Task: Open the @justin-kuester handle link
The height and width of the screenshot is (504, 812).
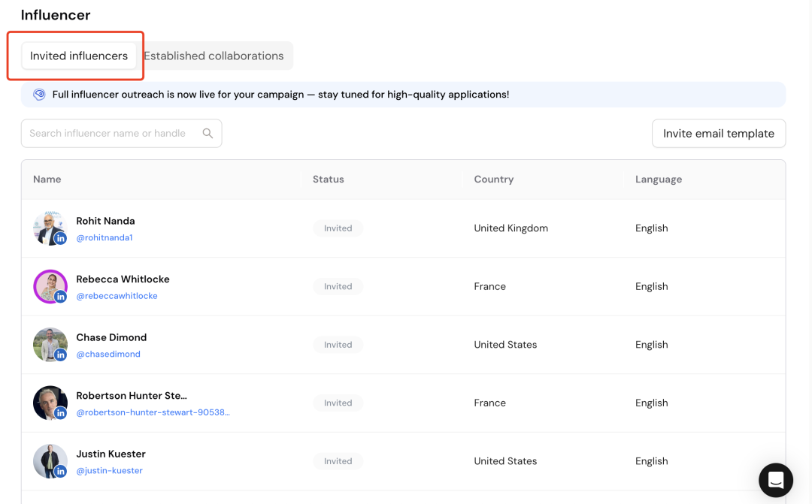Action: point(109,471)
